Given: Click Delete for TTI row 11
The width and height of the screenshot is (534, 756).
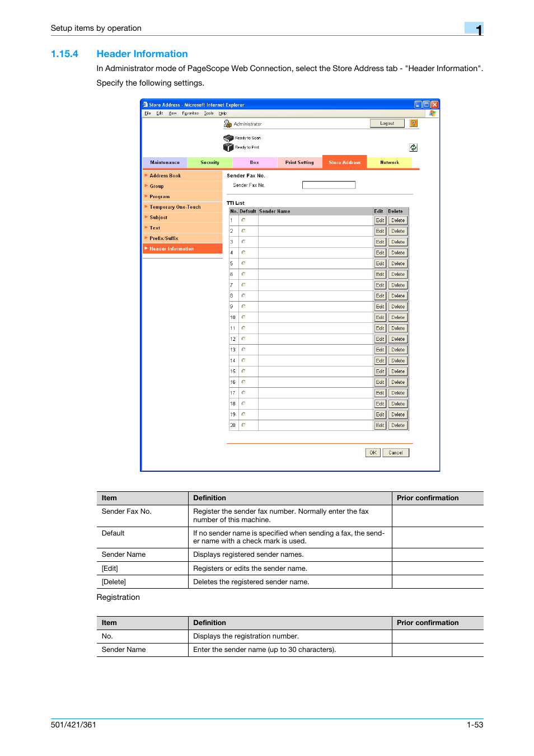Looking at the screenshot, I should coord(398,328).
